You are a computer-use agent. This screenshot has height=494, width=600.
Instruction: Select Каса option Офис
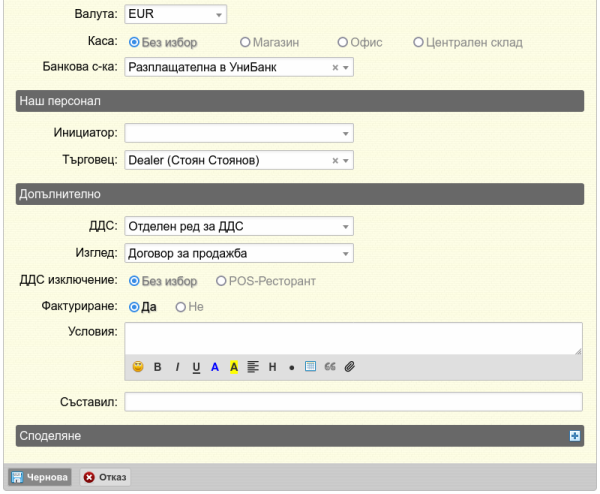click(342, 42)
